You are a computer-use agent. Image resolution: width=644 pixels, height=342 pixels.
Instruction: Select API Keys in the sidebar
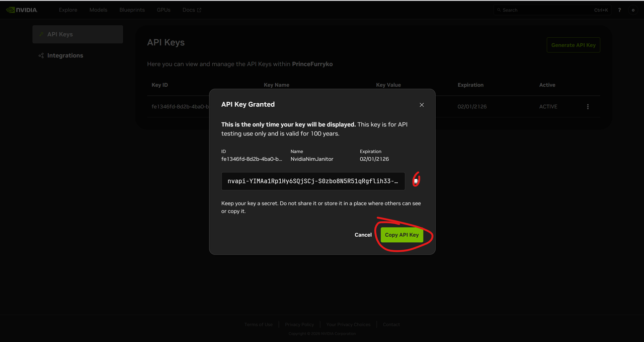click(x=77, y=34)
